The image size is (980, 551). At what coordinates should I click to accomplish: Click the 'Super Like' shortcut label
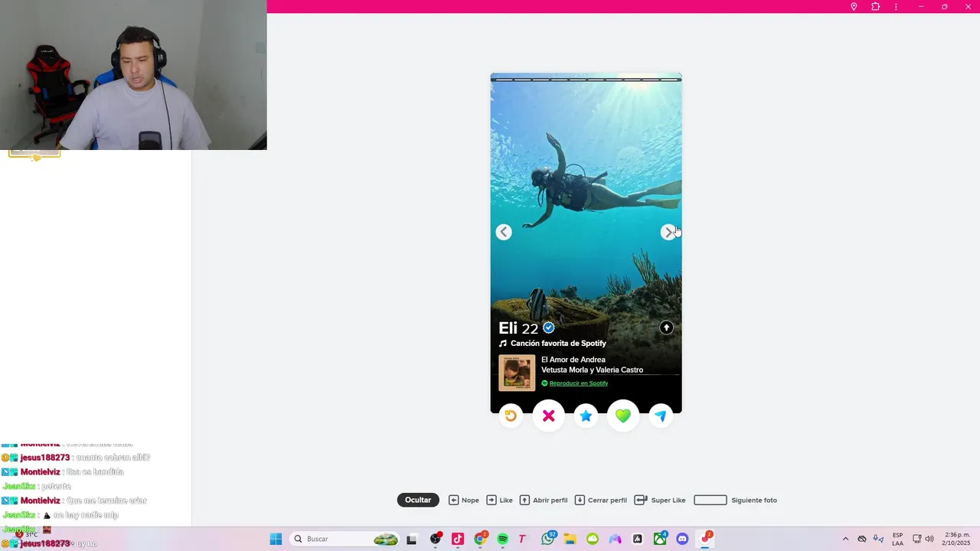(x=668, y=500)
